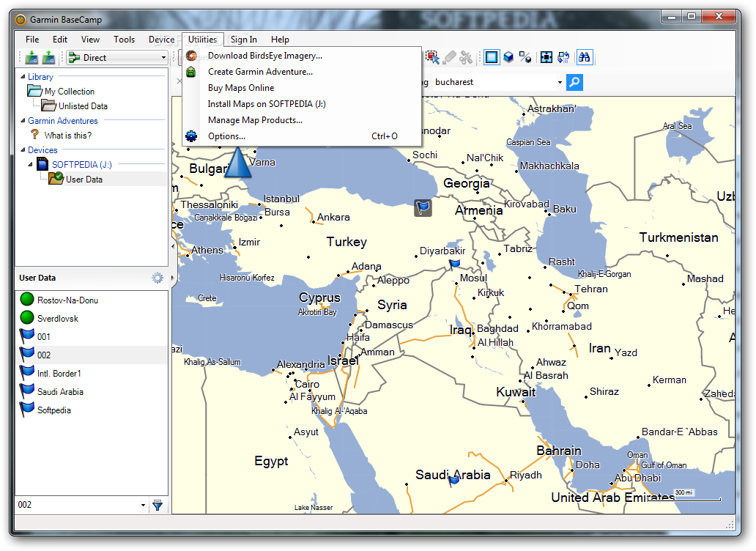This screenshot has width=756, height=551.
Task: Collapse the SOFTPEDIA (J:) device node
Action: (30, 164)
